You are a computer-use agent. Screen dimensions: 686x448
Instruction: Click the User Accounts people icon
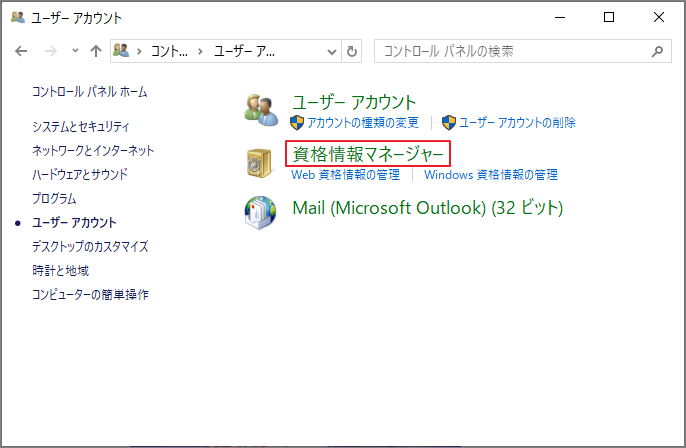(261, 110)
